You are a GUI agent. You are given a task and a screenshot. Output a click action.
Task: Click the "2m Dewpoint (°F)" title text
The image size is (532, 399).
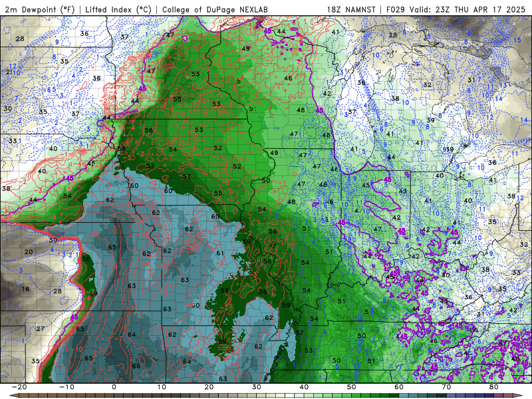(40, 9)
